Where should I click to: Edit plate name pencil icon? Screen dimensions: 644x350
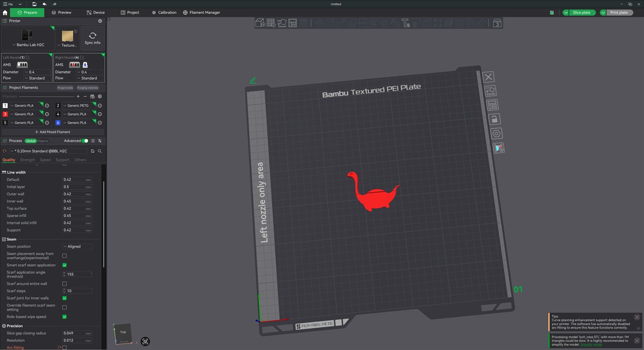click(x=253, y=81)
